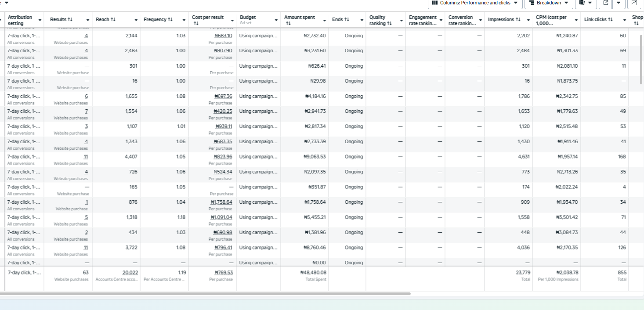
Task: Expand the export options arrow beside Export icon
Action: (619, 3)
